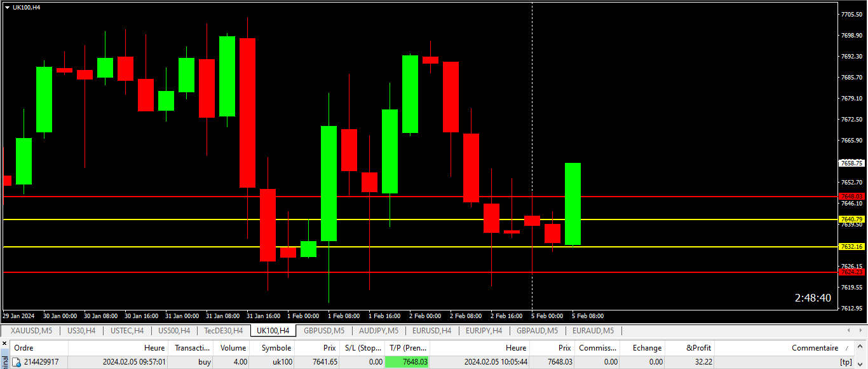Click the order icon next to 214429917

click(17, 362)
